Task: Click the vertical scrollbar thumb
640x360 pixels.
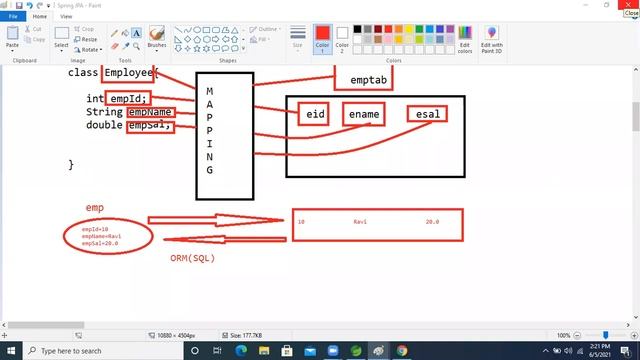Action: pos(636,116)
